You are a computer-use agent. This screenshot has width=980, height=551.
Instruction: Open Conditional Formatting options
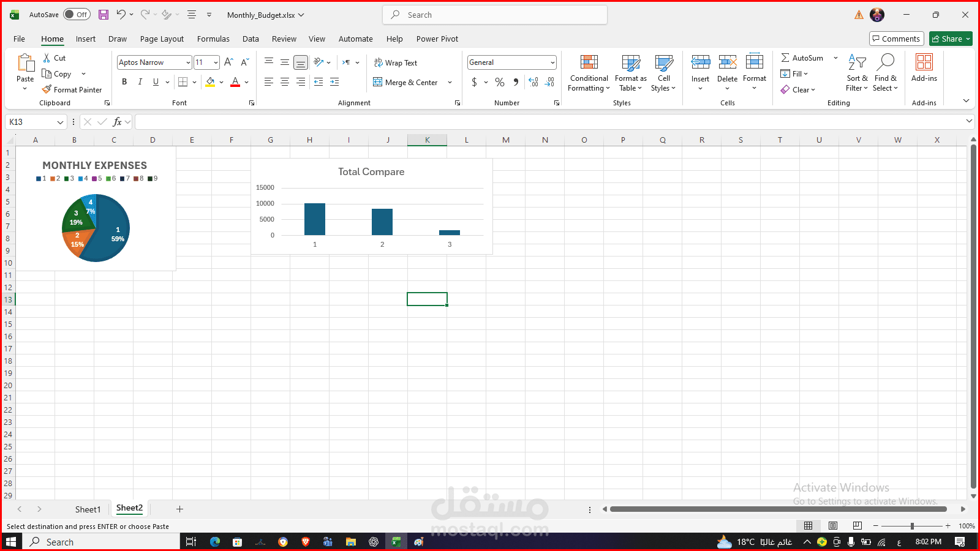(x=588, y=73)
